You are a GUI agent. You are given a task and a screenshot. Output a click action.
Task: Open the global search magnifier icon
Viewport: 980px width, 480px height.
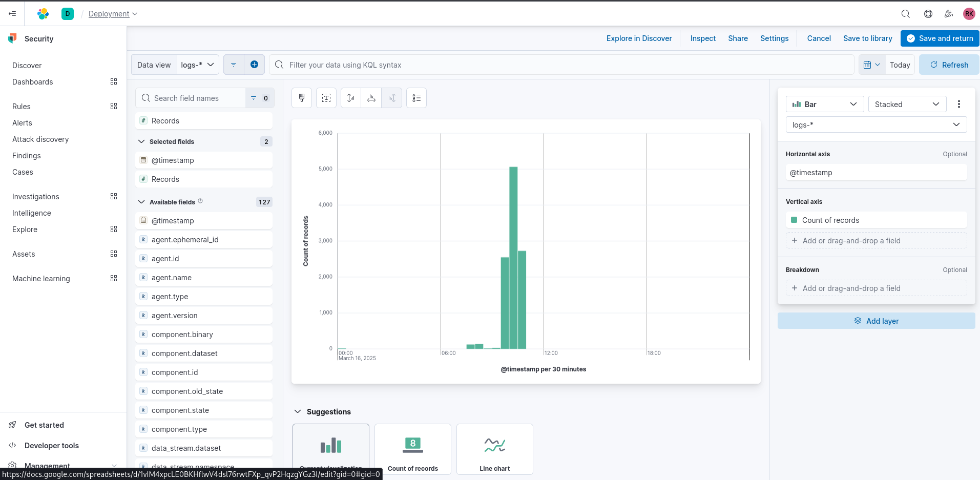906,14
